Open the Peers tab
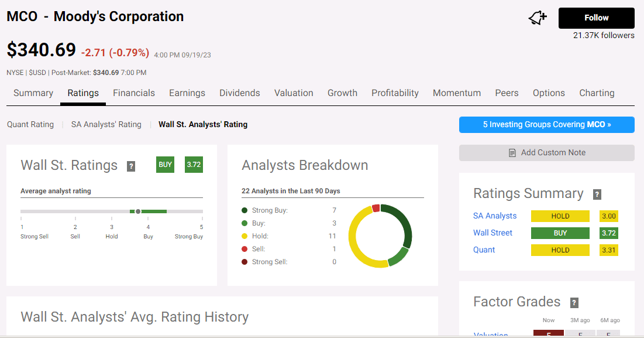 point(507,93)
